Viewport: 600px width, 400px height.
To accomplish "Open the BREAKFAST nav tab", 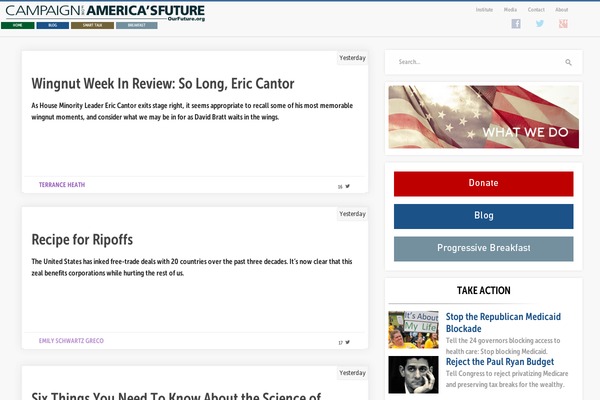I will point(137,25).
